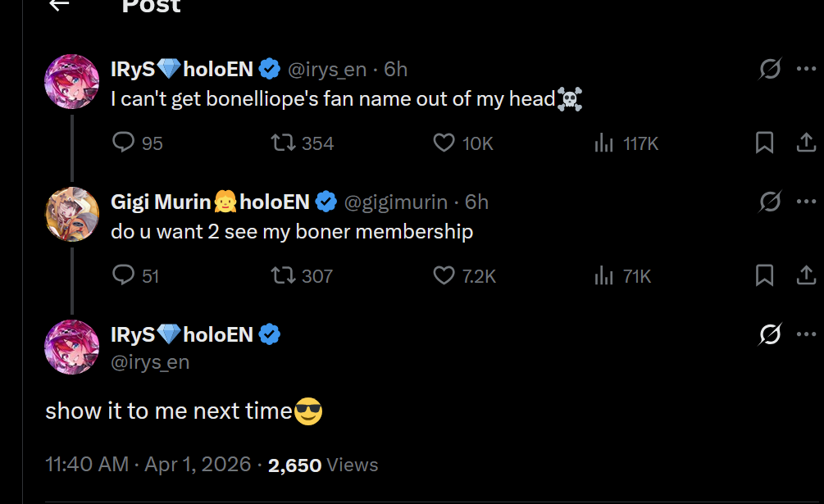Click the back arrow at top
Image resolution: width=824 pixels, height=504 pixels.
(x=58, y=5)
